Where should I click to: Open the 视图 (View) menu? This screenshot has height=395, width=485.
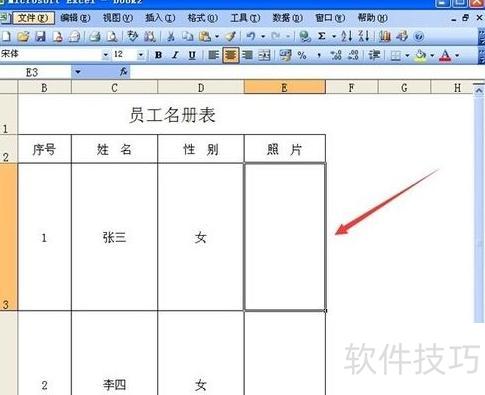[118, 18]
